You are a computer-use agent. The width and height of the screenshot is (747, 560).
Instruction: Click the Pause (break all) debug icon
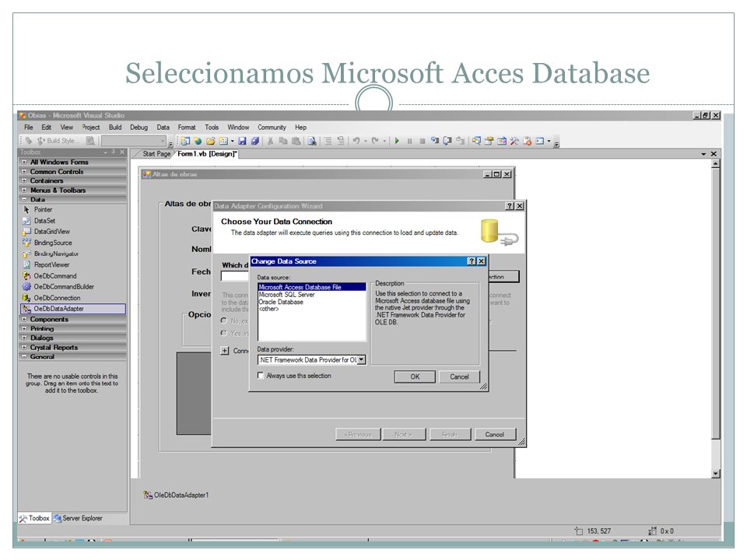click(410, 141)
